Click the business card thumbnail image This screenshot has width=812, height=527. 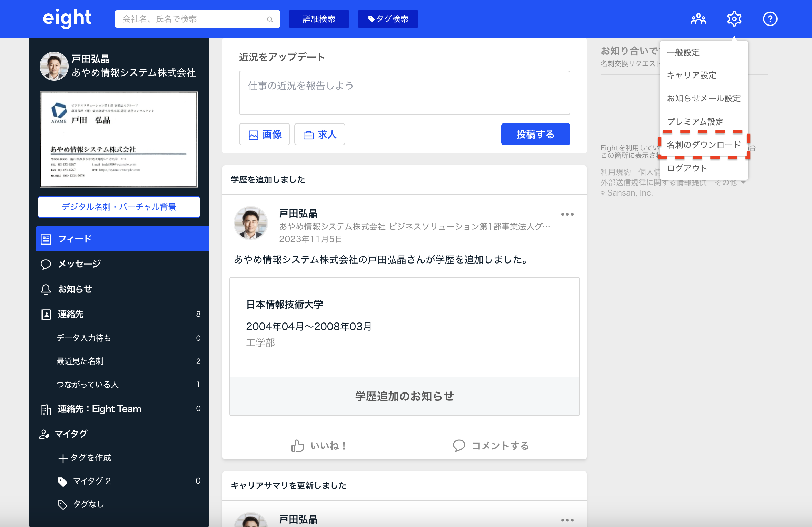coord(119,139)
